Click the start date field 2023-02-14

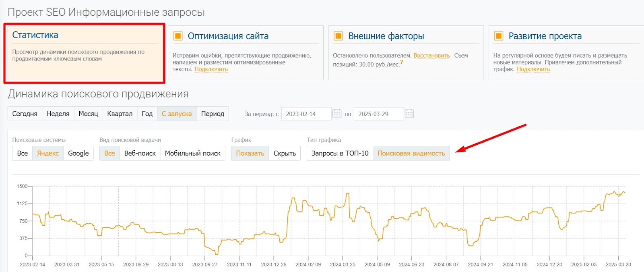tap(306, 114)
